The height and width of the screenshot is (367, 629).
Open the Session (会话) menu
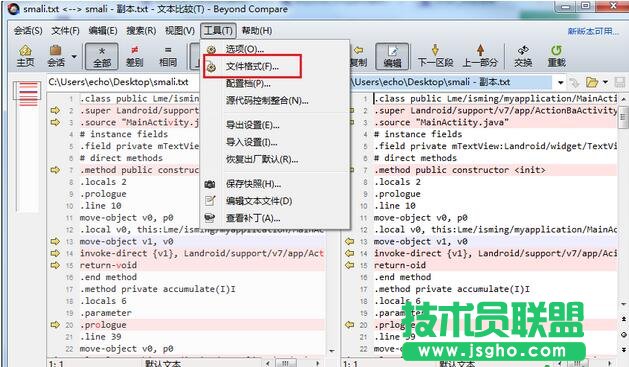point(28,30)
